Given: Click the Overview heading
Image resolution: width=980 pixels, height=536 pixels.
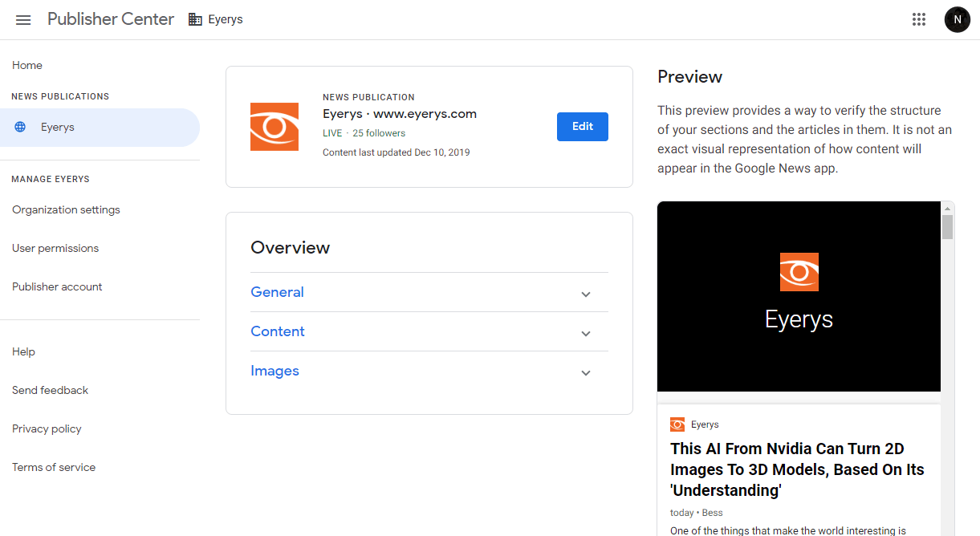Looking at the screenshot, I should (x=291, y=248).
